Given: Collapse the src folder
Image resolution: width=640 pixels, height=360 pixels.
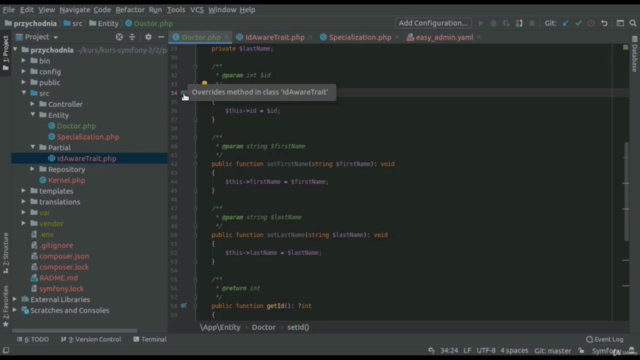Looking at the screenshot, I should point(24,93).
